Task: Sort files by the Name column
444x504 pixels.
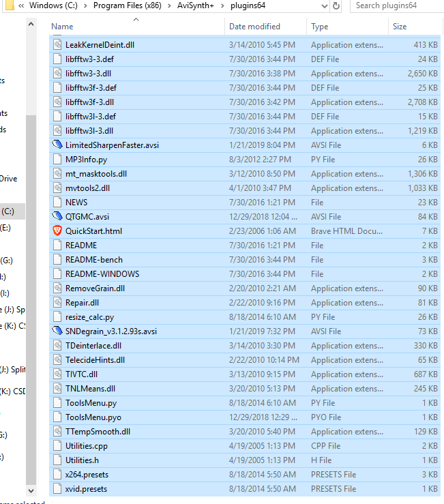Action: point(62,27)
